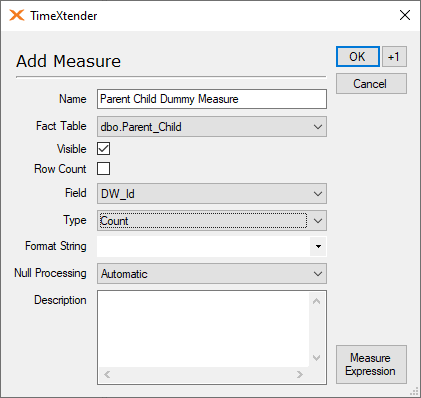Expand the Field dropdown showing DW_Id
This screenshot has width=421, height=398.
[x=212, y=194]
